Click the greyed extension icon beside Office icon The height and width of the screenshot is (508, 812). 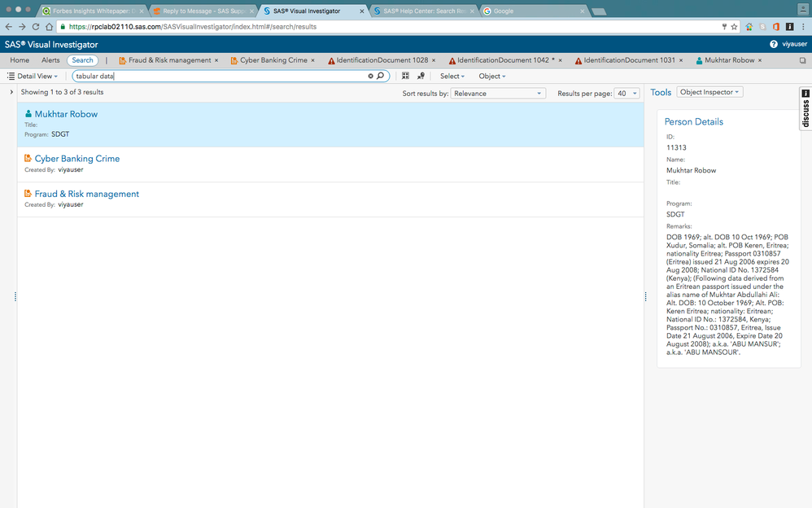click(762, 26)
